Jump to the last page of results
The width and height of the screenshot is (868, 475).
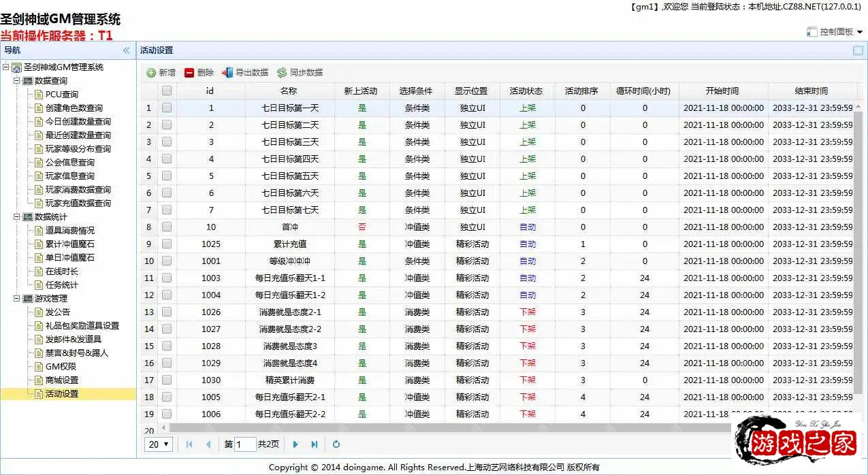point(314,444)
